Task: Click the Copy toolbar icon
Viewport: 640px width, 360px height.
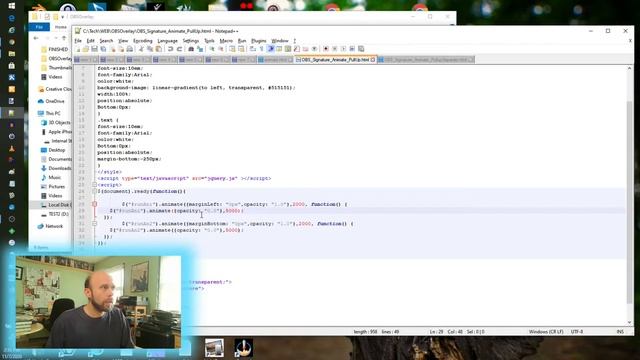Action: 150,49
